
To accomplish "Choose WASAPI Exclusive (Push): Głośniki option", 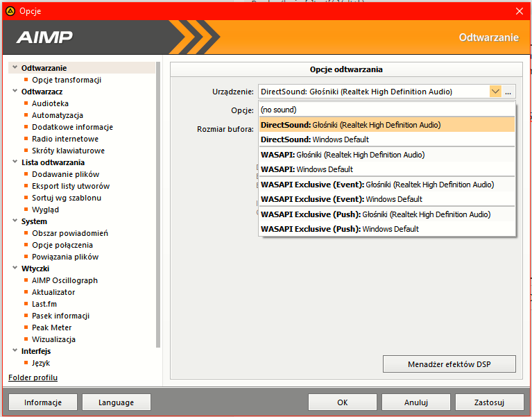I will click(x=387, y=214).
